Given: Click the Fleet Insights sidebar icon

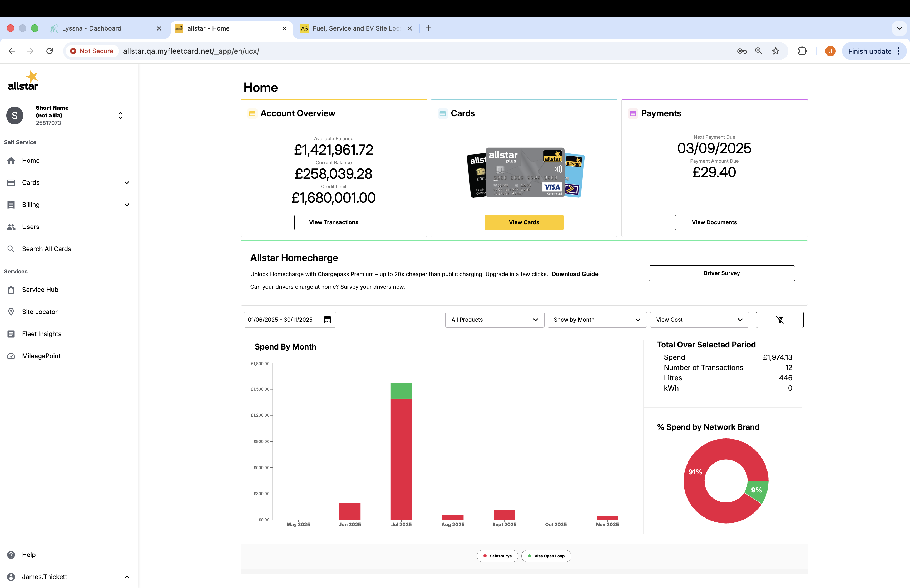Looking at the screenshot, I should tap(11, 334).
